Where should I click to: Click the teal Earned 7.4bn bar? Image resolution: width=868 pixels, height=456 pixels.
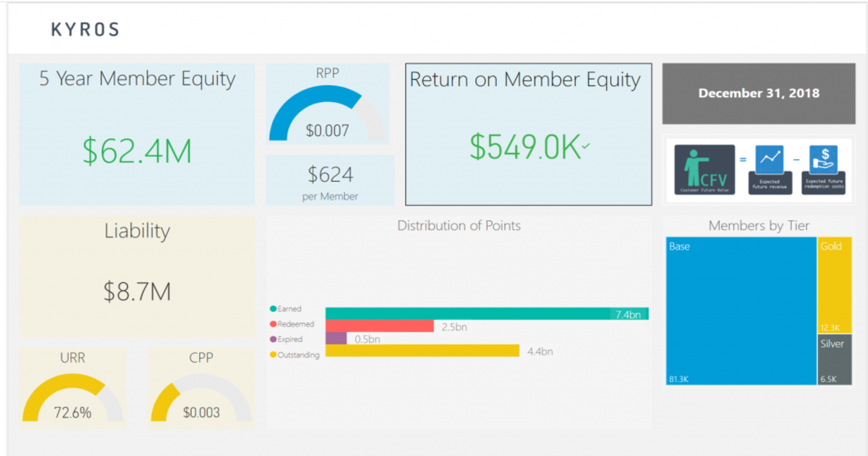click(470, 313)
